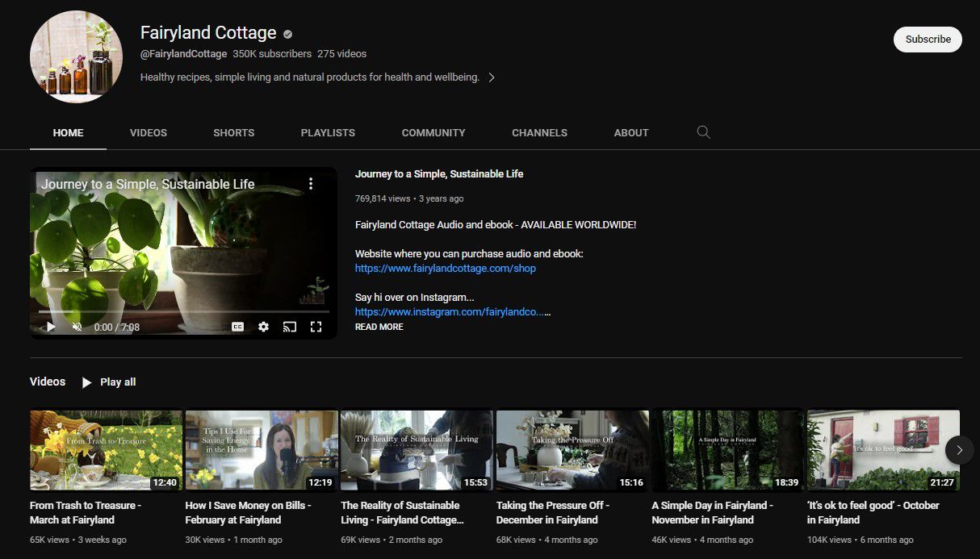Open the featured video title link
980x559 pixels.
(439, 173)
